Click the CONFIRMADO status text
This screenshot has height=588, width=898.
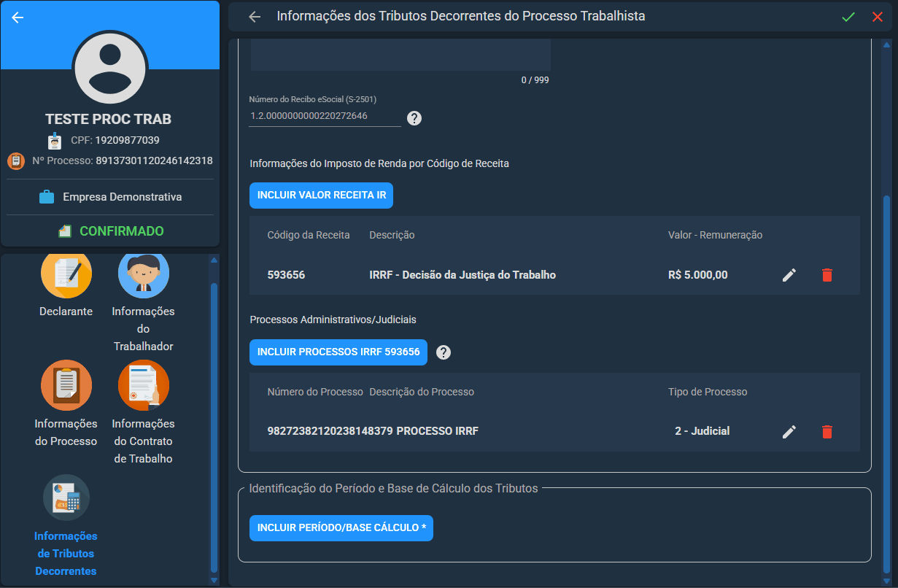122,231
